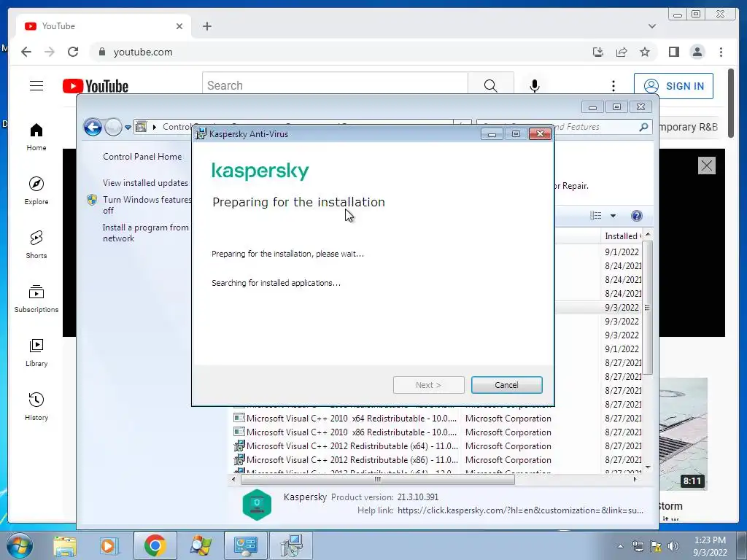Select Visual C++ 2010 x64 Redistributable row
Image resolution: width=747 pixels, height=560 pixels.
(x=437, y=419)
